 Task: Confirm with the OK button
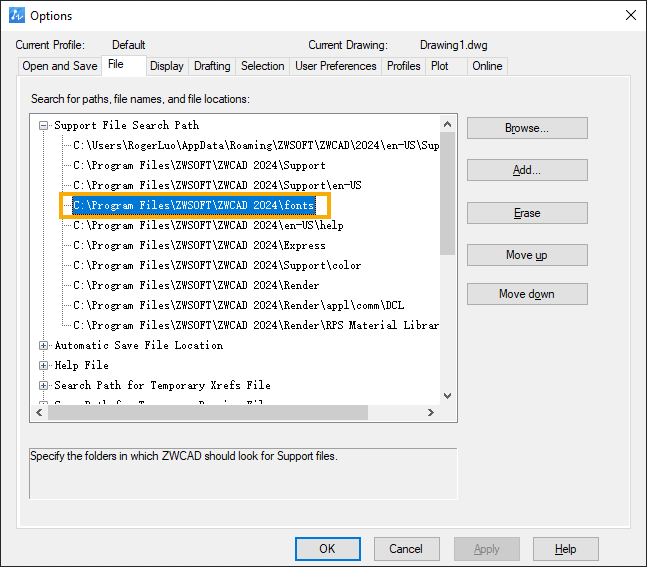pyautogui.click(x=328, y=549)
